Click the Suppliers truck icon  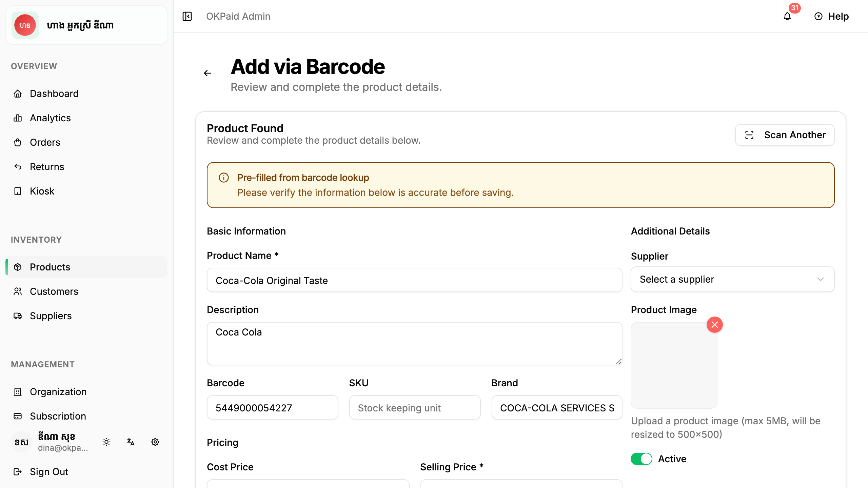tap(18, 316)
